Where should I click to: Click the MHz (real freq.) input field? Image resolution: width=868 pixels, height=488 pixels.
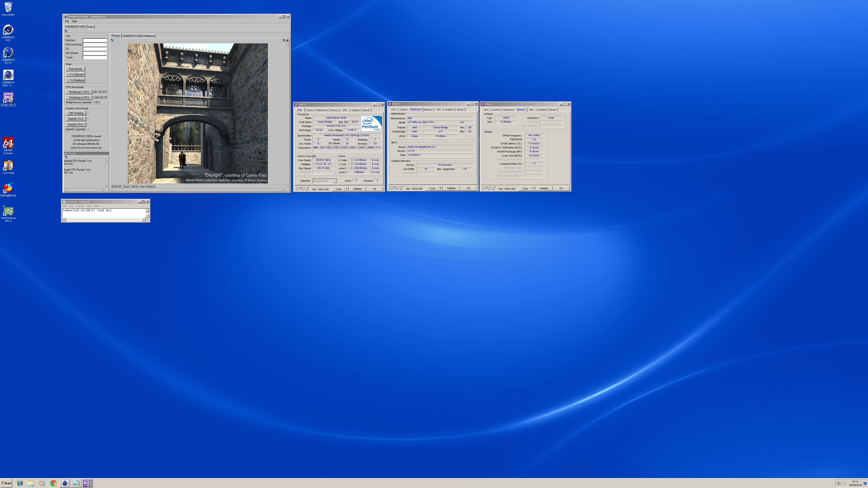[x=95, y=45]
